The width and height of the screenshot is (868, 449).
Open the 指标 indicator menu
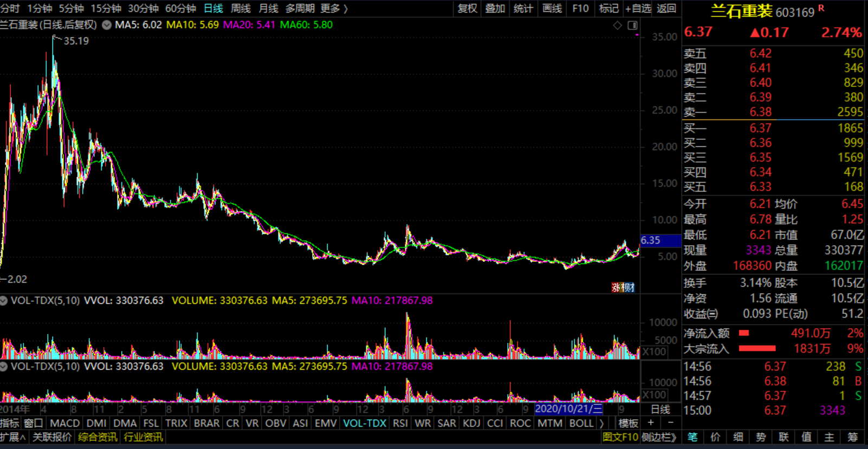(10, 423)
